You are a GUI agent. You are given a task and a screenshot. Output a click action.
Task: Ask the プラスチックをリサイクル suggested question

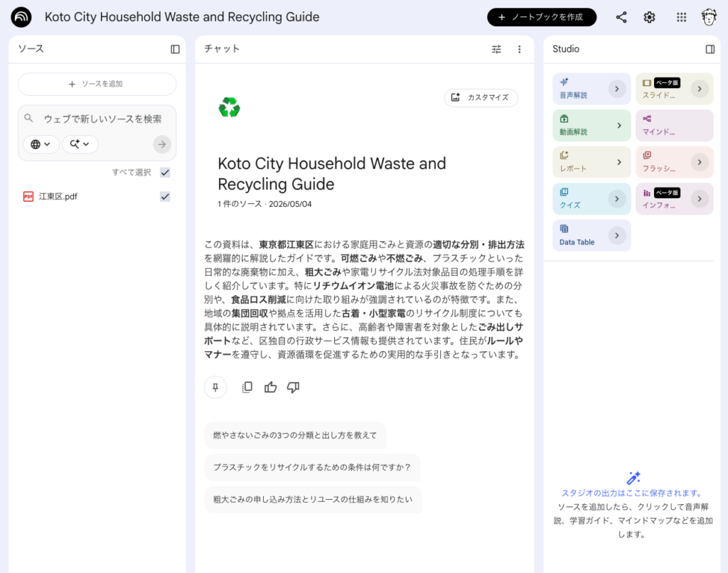pos(312,467)
